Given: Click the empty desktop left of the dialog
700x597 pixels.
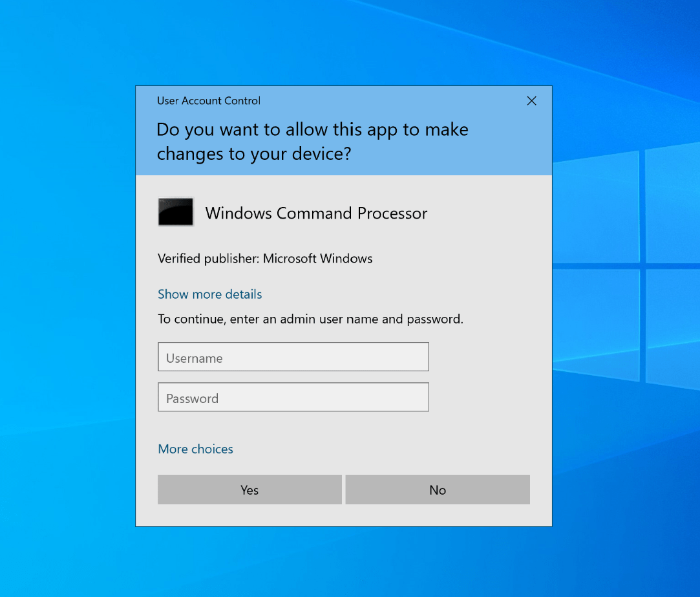Looking at the screenshot, I should [x=67, y=304].
